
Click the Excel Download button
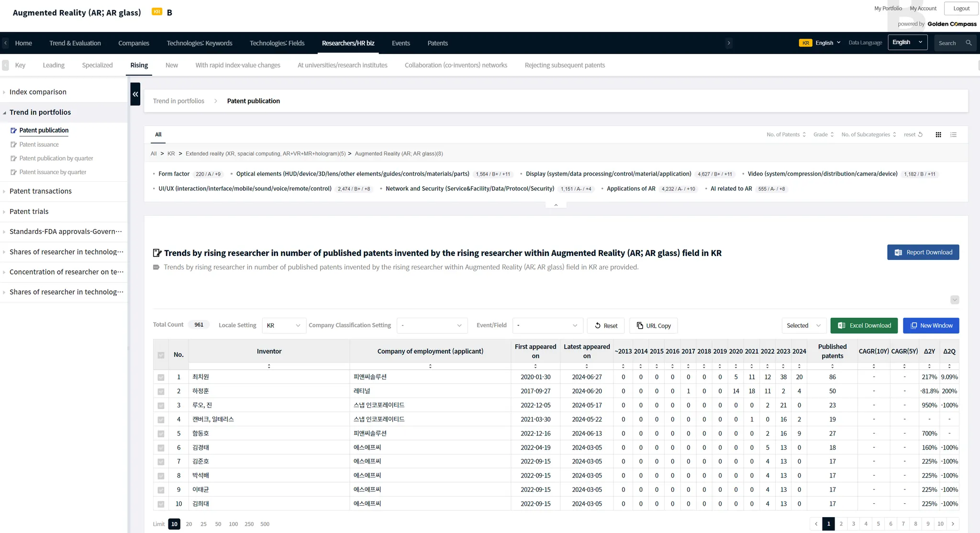tap(864, 325)
